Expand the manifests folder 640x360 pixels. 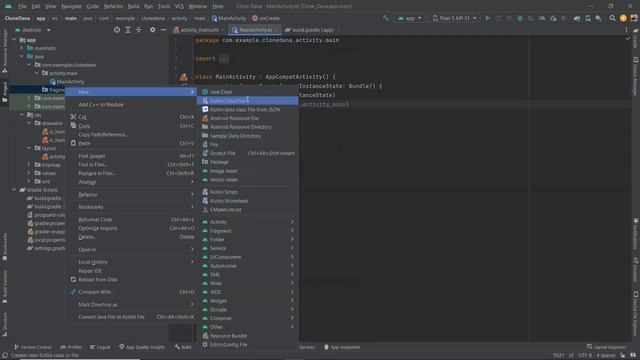click(22, 48)
